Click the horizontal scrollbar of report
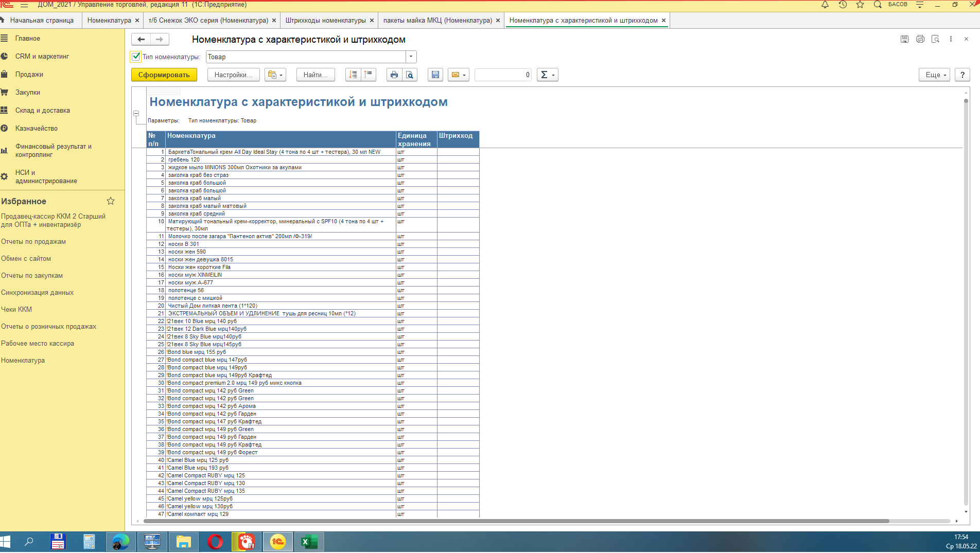The height and width of the screenshot is (553, 980). pyautogui.click(x=516, y=521)
